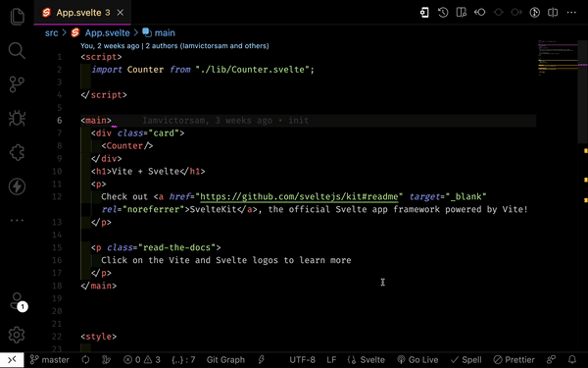Image resolution: width=588 pixels, height=368 pixels.
Task: Open the Extensions view
Action: point(17,152)
